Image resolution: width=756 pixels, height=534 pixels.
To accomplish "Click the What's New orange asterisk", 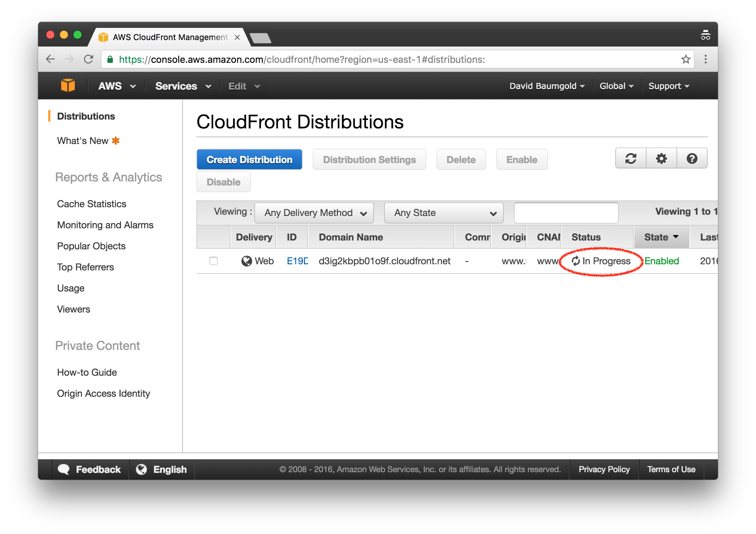I will [x=116, y=141].
